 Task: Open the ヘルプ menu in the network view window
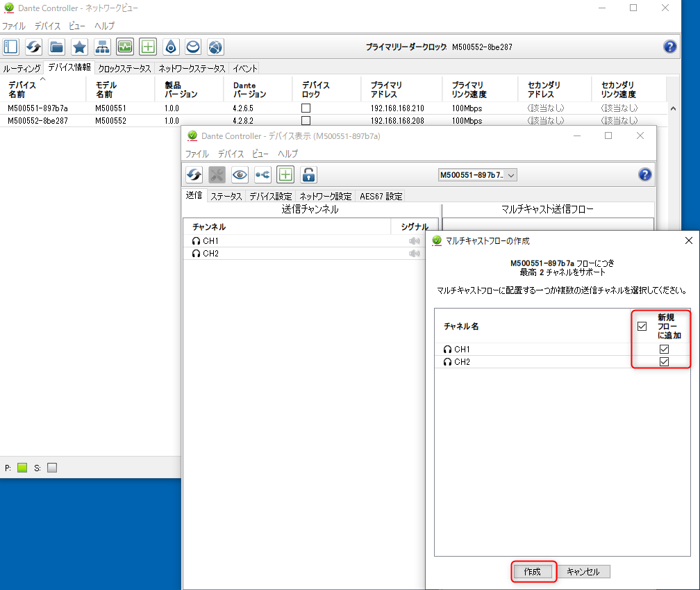(104, 26)
